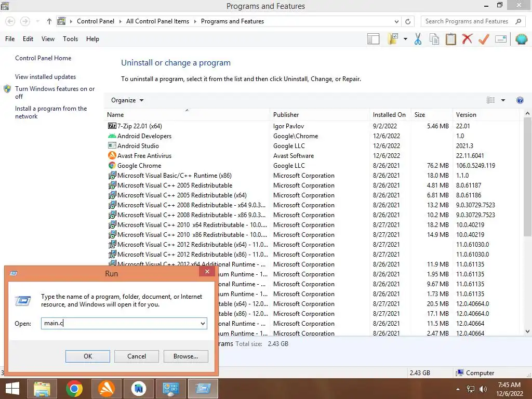Click the Cut scissors toolbar icon
The image size is (532, 399).
418,39
